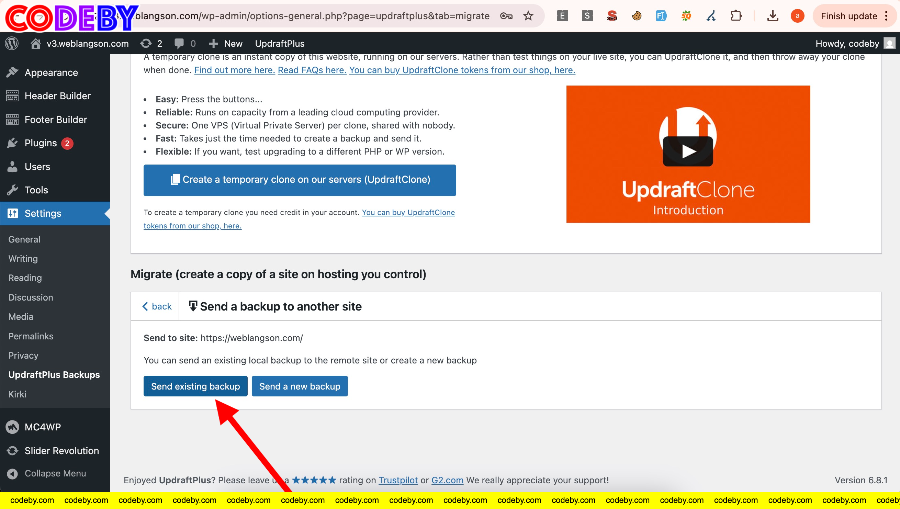This screenshot has width=900, height=509.
Task: Open the comments bubble showing 0
Action: pos(185,44)
